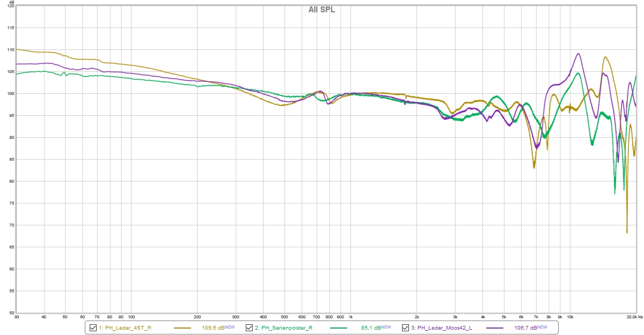Viewport: 644px width, 335px height.
Task: Click the 'All SPL' graph title
Action: (322, 10)
